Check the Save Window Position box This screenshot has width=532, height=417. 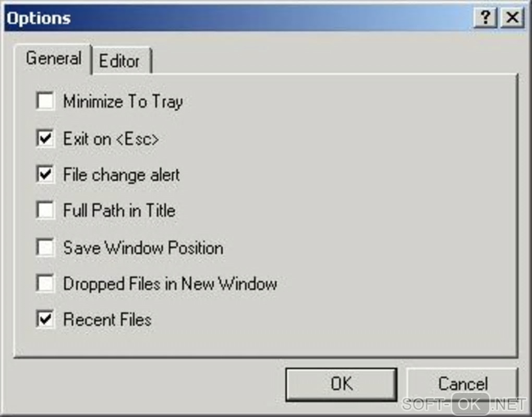tap(45, 247)
